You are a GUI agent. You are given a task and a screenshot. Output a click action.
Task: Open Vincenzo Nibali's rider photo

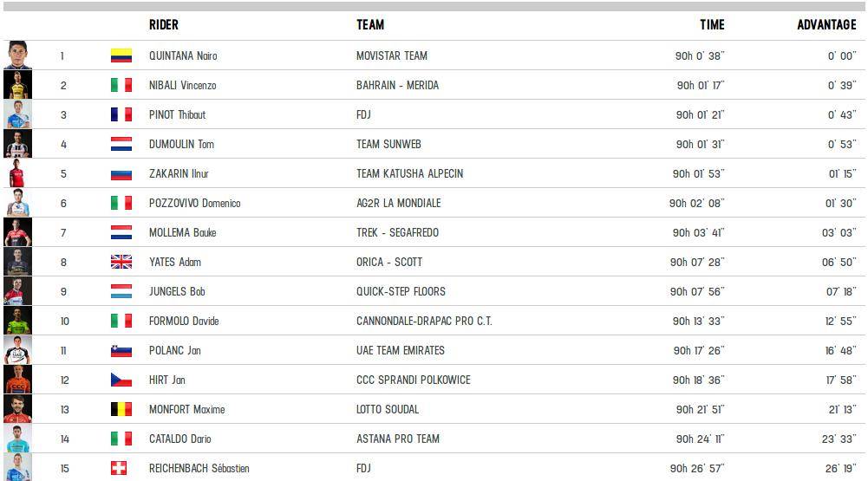[x=17, y=85]
